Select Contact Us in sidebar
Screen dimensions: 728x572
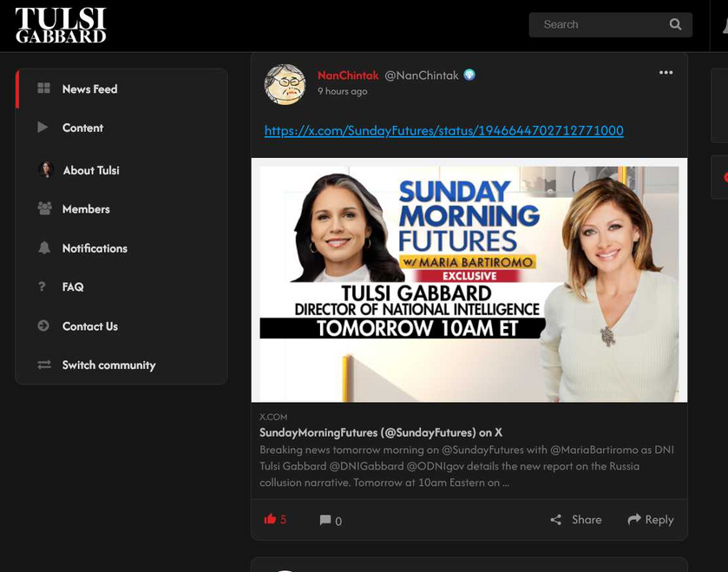click(x=121, y=326)
